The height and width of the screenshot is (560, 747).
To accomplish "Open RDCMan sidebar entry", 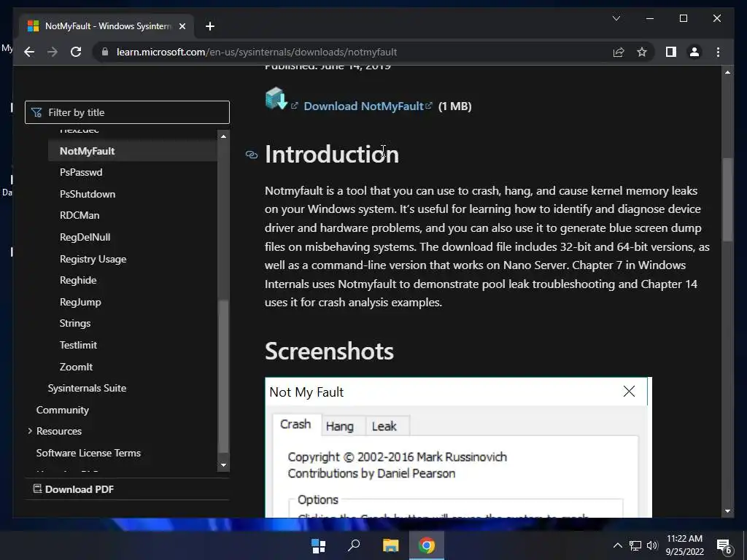I will click(x=80, y=215).
